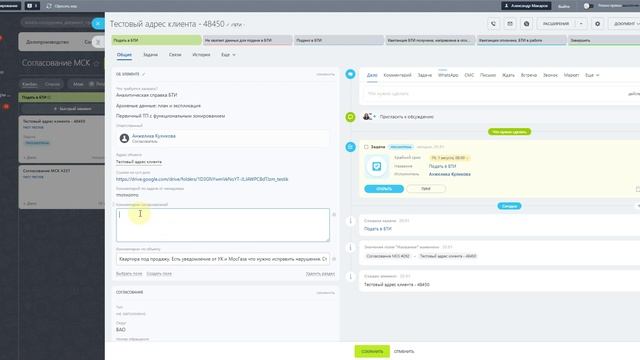Open the chat bubble icon in header
The width and height of the screenshot is (640, 360).
point(527,24)
